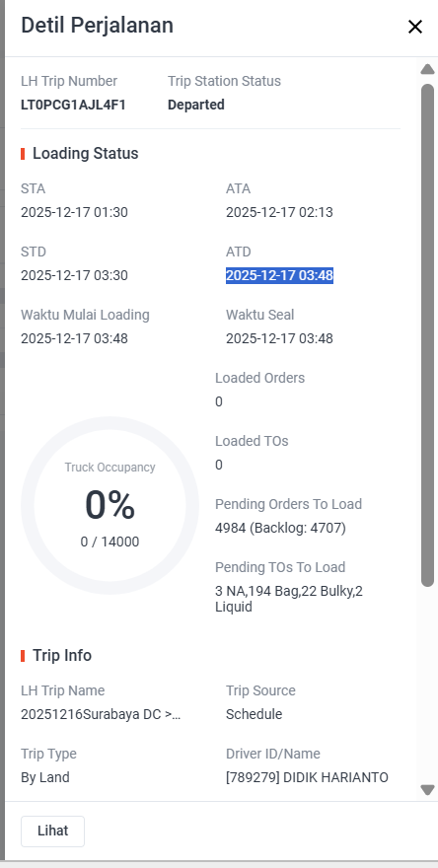The width and height of the screenshot is (438, 868).
Task: Click the Loading Status section header
Action: [85, 153]
